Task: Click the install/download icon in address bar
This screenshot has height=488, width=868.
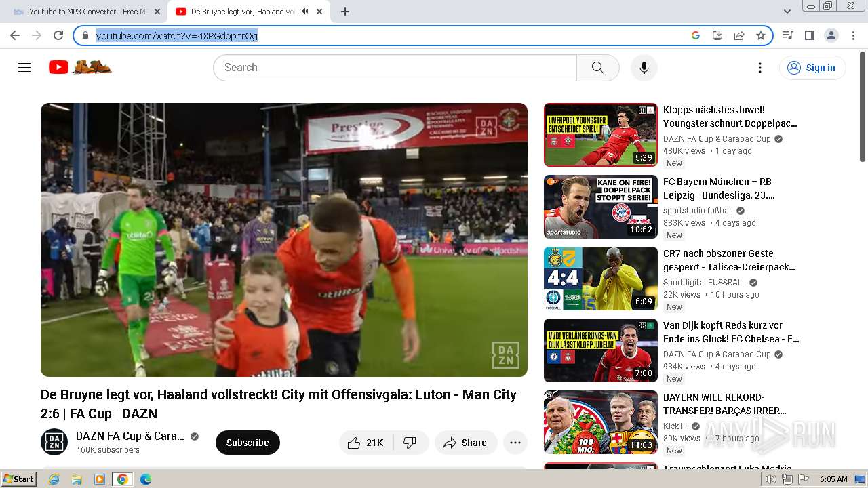Action: [x=717, y=35]
